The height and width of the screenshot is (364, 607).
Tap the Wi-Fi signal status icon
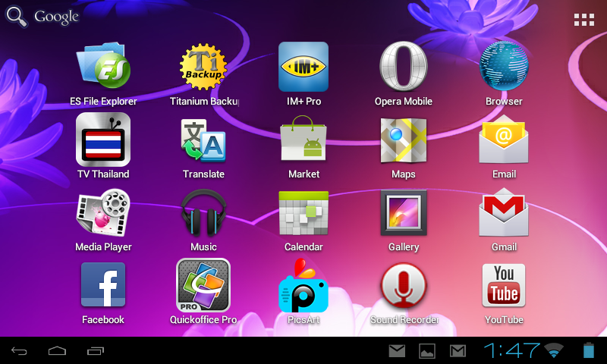[x=554, y=350]
